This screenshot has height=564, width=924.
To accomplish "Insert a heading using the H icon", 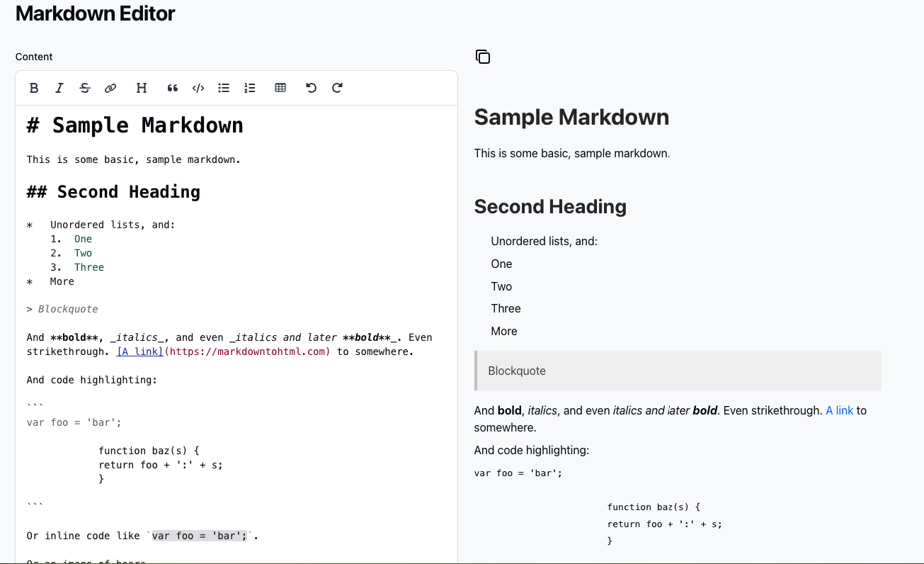I will 141,87.
